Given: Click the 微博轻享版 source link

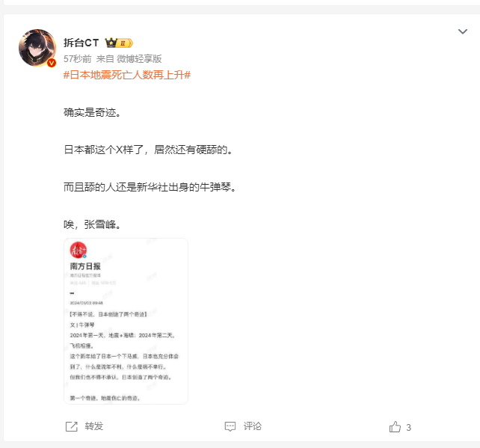Looking at the screenshot, I should click(x=139, y=59).
